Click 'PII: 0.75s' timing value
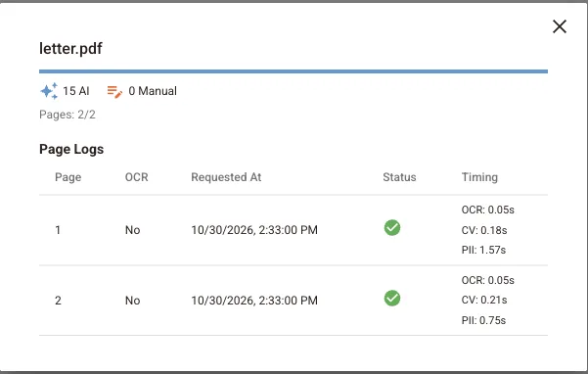This screenshot has height=374, width=588. coord(483,320)
